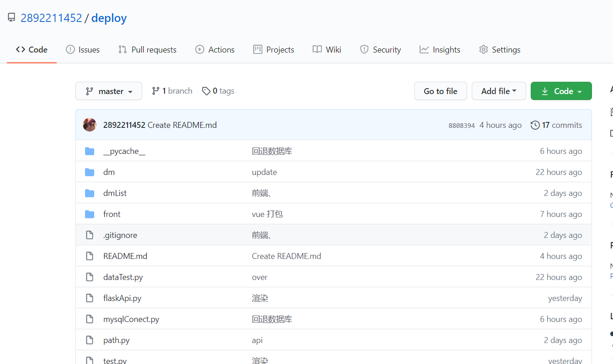Open the "update" commit message for dm
Screen dimensions: 613x364
[264, 172]
